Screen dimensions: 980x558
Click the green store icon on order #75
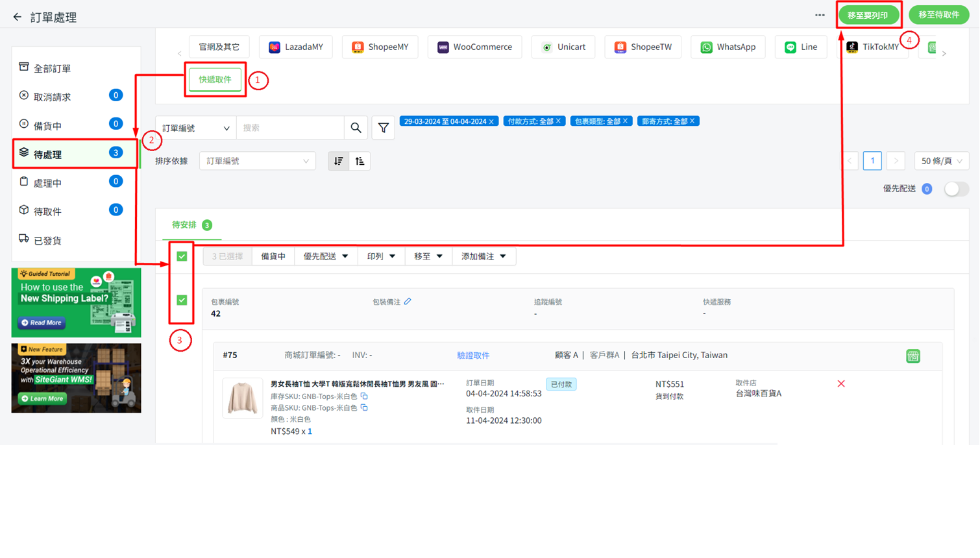[913, 356]
